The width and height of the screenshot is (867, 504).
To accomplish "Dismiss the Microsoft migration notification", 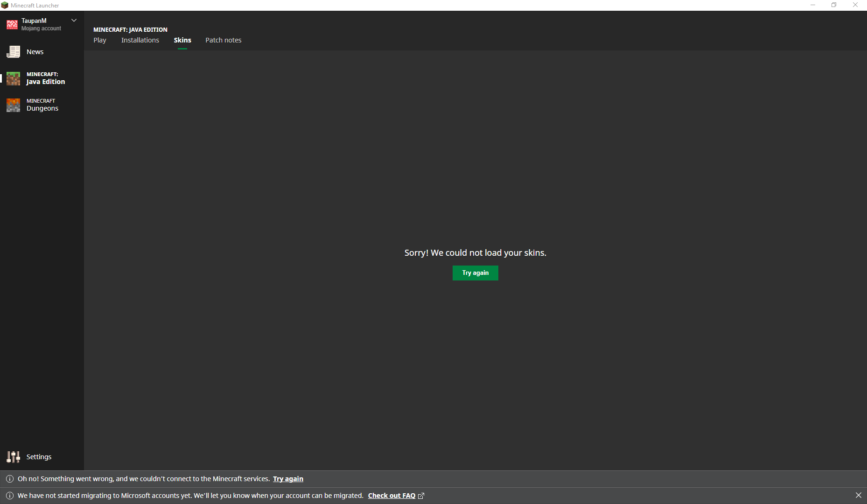I will (x=859, y=495).
